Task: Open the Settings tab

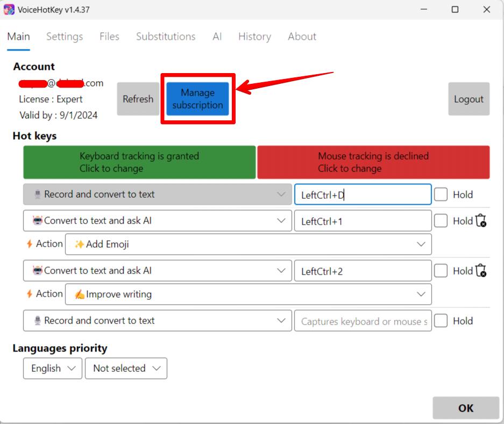Action: [65, 37]
